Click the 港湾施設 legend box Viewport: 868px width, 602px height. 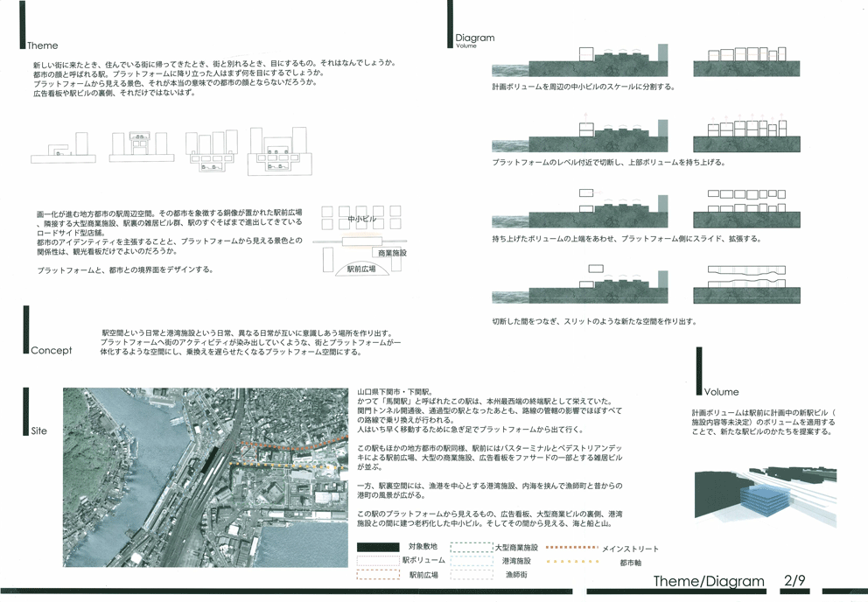pyautogui.click(x=471, y=560)
